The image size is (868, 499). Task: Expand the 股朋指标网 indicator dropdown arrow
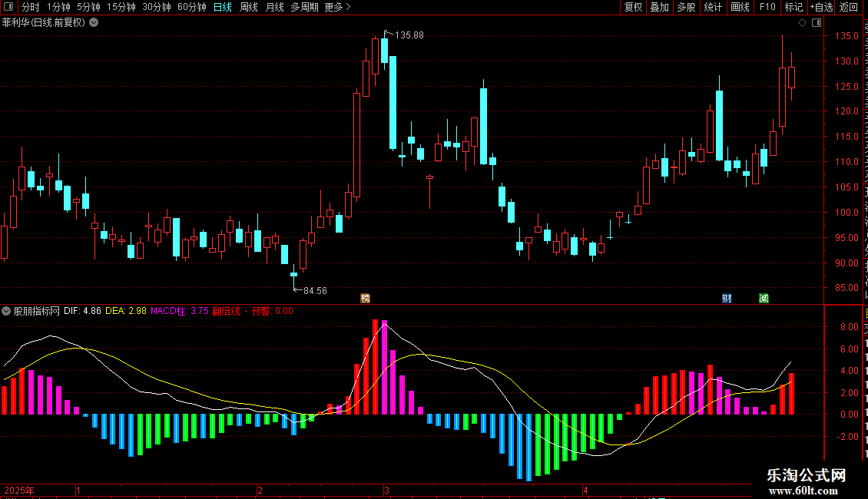6,311
